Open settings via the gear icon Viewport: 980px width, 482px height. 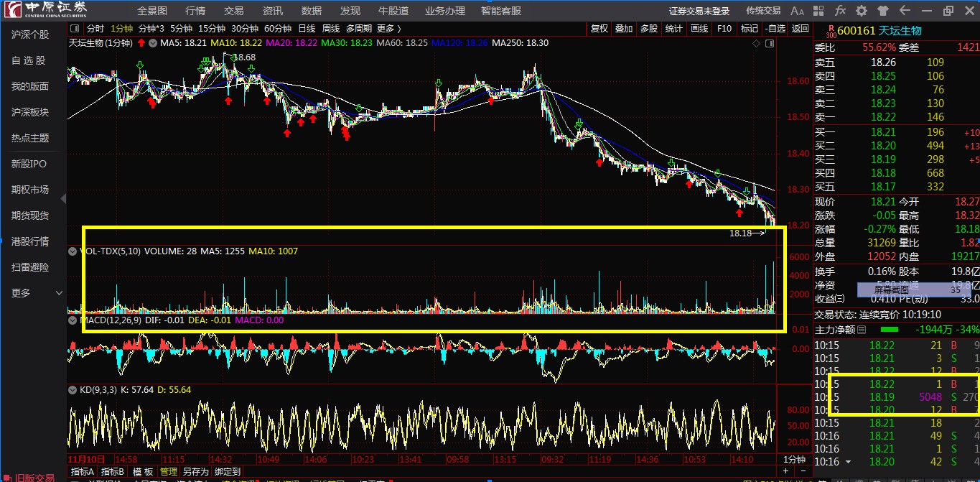coord(862,11)
